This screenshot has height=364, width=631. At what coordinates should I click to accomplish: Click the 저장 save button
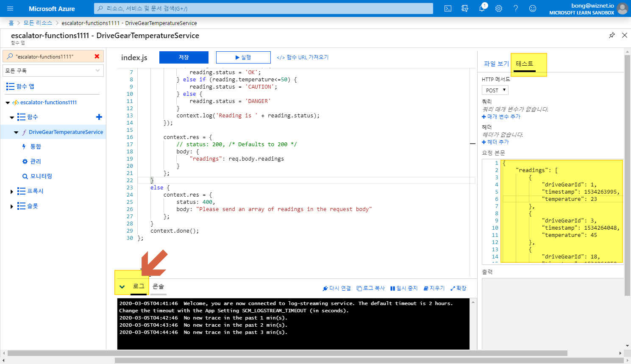coord(184,57)
